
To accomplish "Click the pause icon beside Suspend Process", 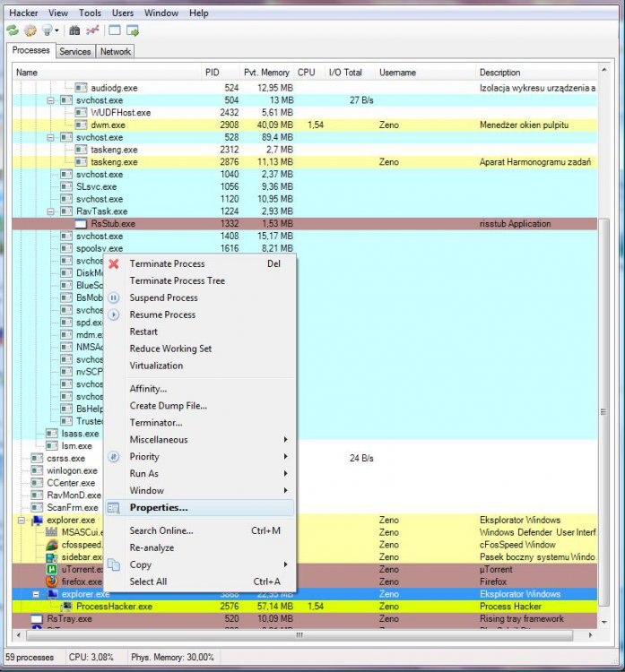I will point(114,297).
